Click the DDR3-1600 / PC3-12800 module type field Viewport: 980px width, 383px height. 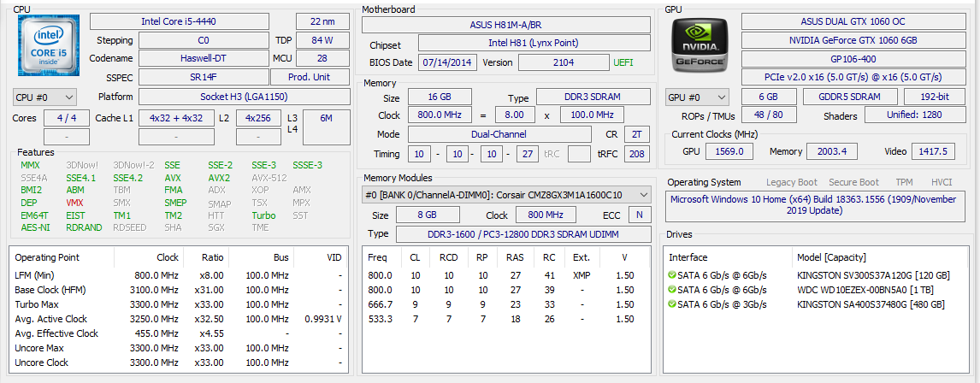pyautogui.click(x=523, y=233)
